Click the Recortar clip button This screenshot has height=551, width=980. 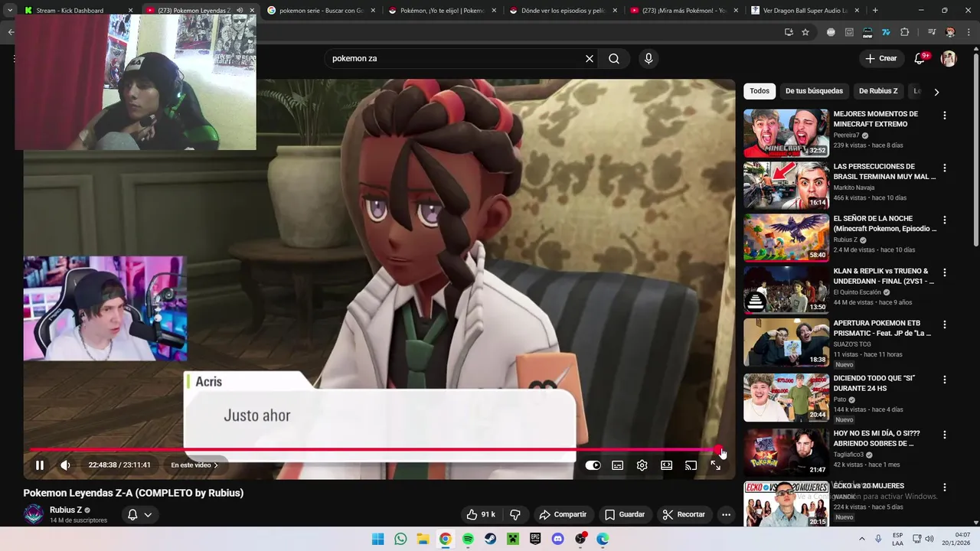click(684, 515)
